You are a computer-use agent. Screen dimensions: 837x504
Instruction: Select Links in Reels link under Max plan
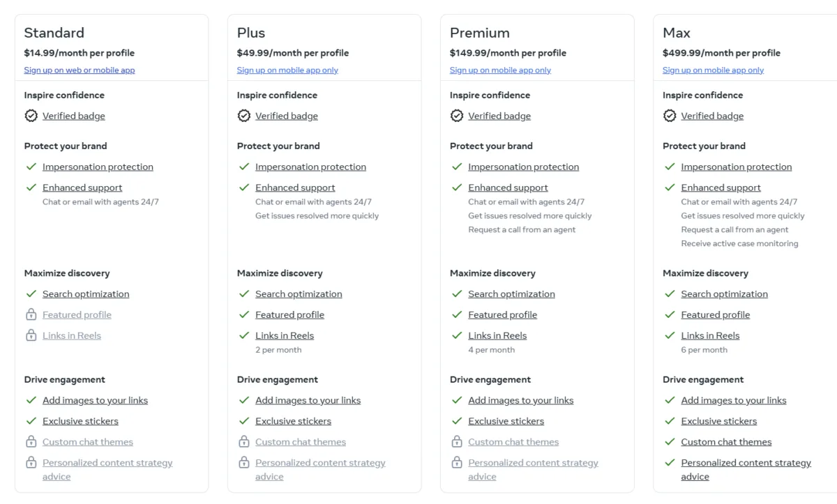coord(710,335)
